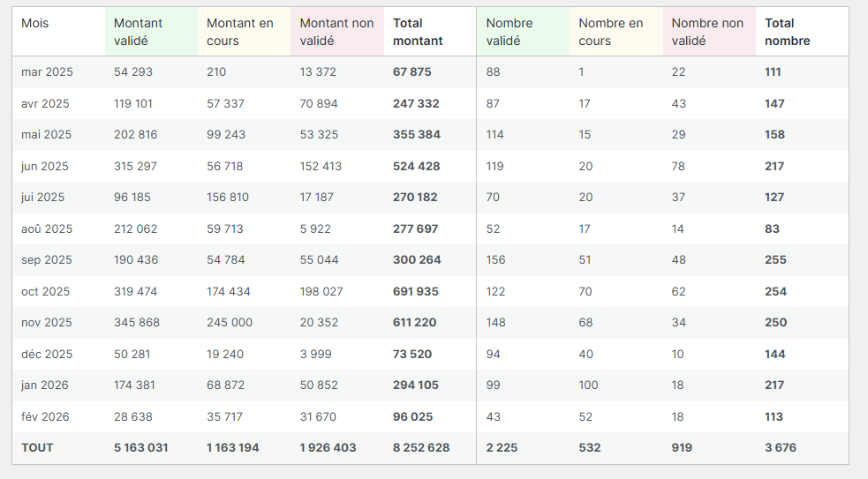Click the validated amount 345 868 cell
Image resolution: width=868 pixels, height=479 pixels.
click(x=137, y=323)
